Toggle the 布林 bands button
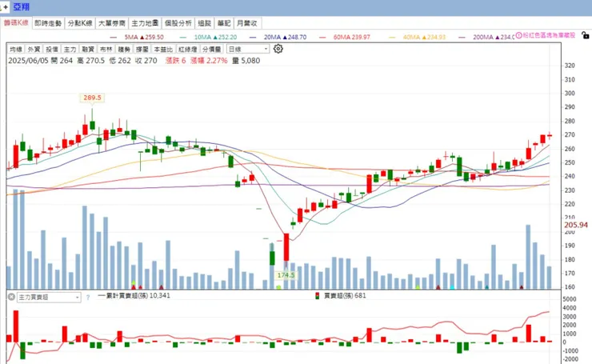 tap(106, 49)
